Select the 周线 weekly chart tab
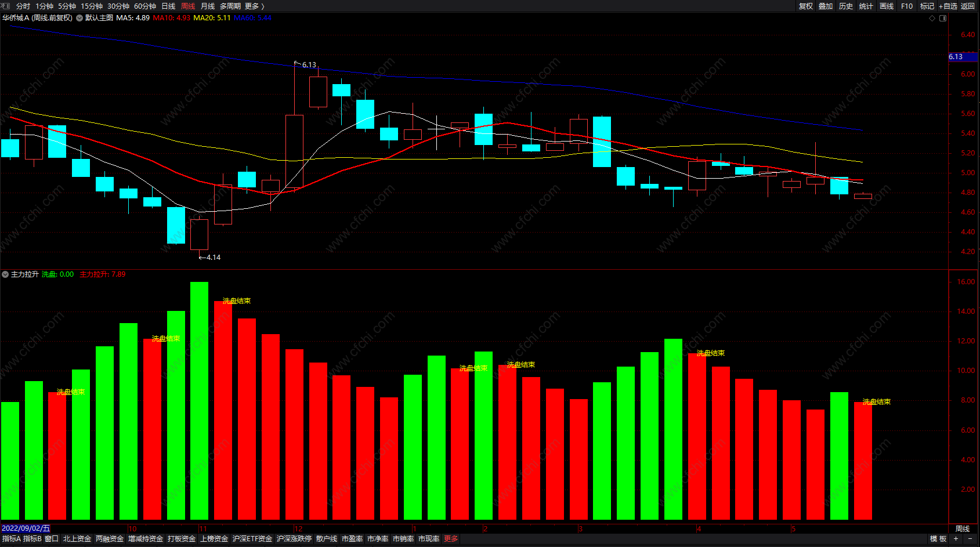Viewport: 980px width, 547px height. tap(188, 6)
